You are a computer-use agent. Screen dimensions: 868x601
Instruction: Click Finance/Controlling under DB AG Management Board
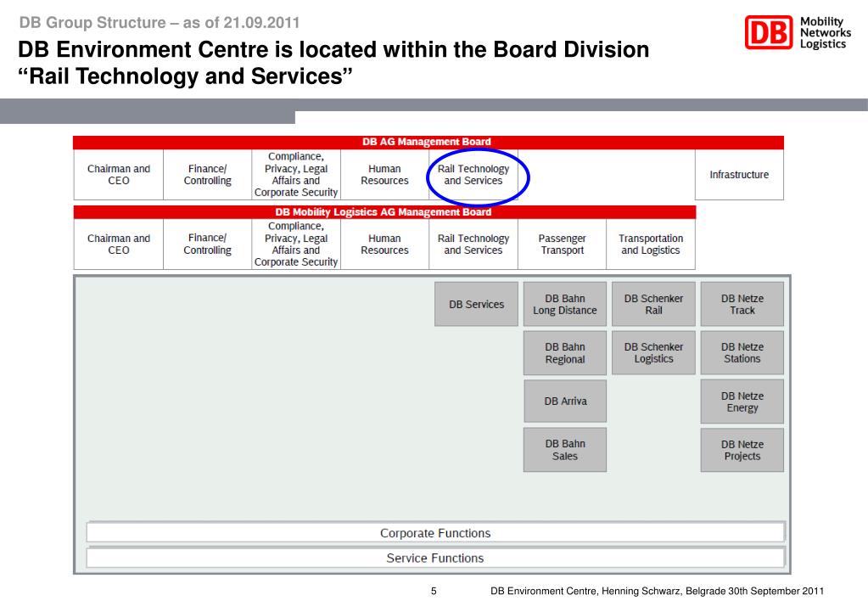pos(208,175)
